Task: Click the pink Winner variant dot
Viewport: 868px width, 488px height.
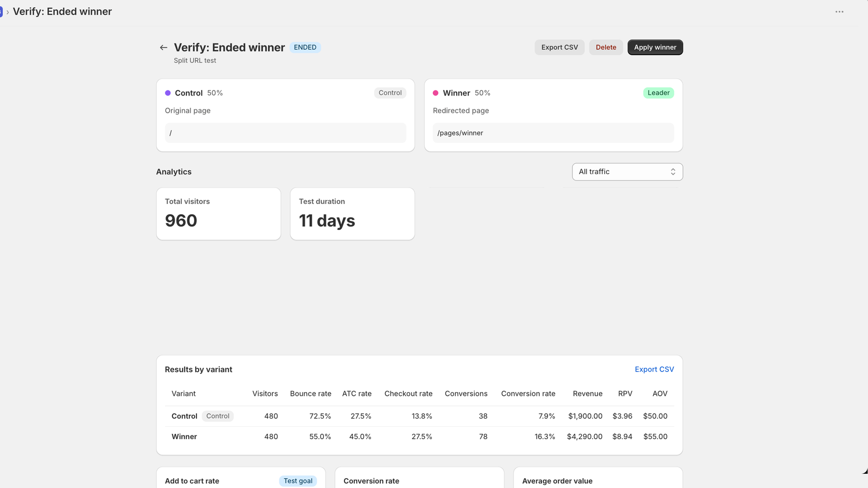Action: coord(436,93)
